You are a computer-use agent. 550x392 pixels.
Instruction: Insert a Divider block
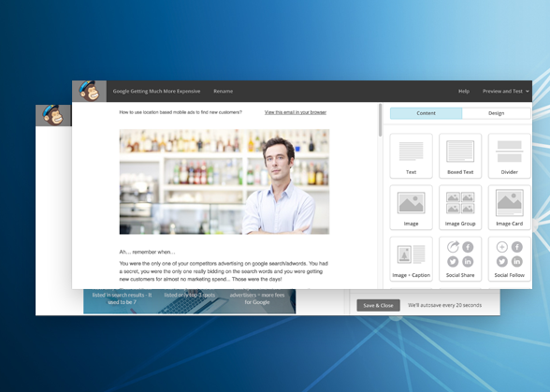coord(509,156)
